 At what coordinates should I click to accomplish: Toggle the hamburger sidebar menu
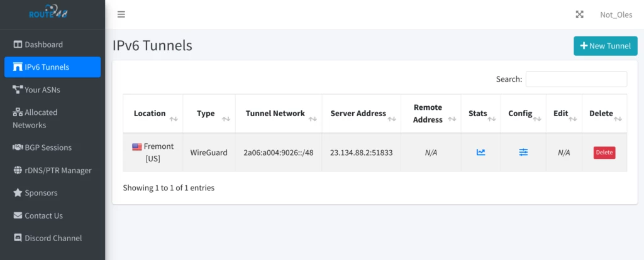pyautogui.click(x=121, y=14)
